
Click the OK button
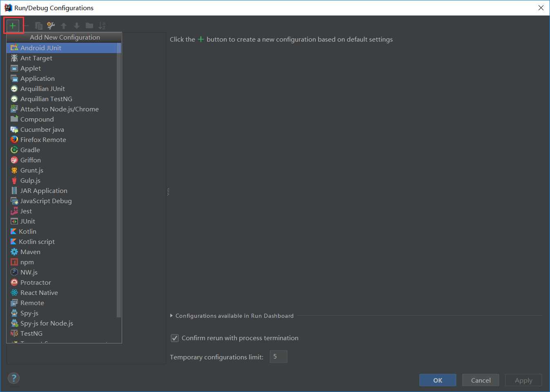(438, 380)
